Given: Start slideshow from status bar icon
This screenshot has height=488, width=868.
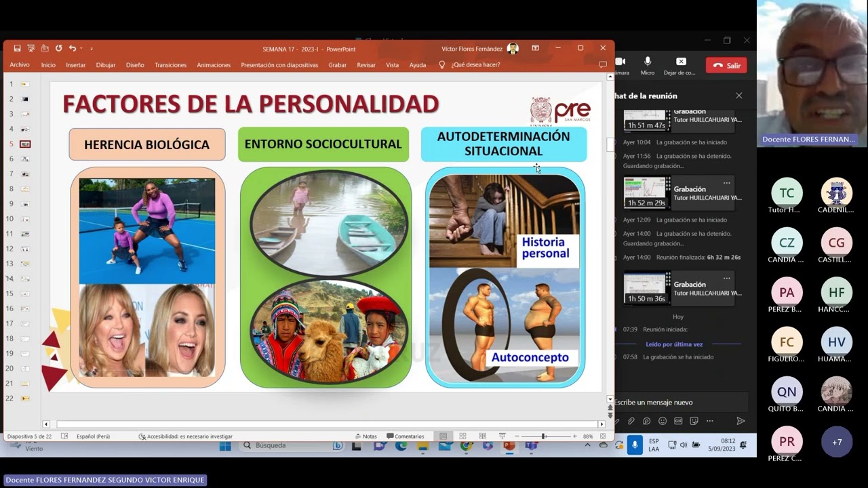Looking at the screenshot, I should (x=502, y=436).
